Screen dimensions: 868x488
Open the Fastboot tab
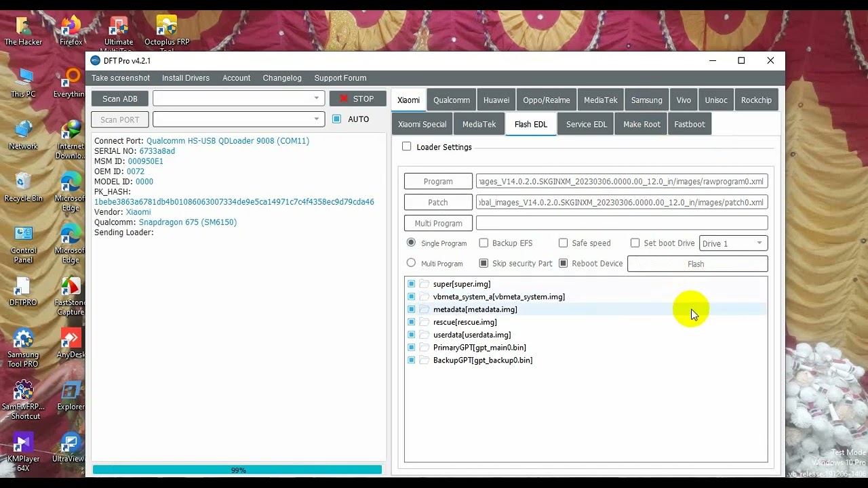point(690,125)
